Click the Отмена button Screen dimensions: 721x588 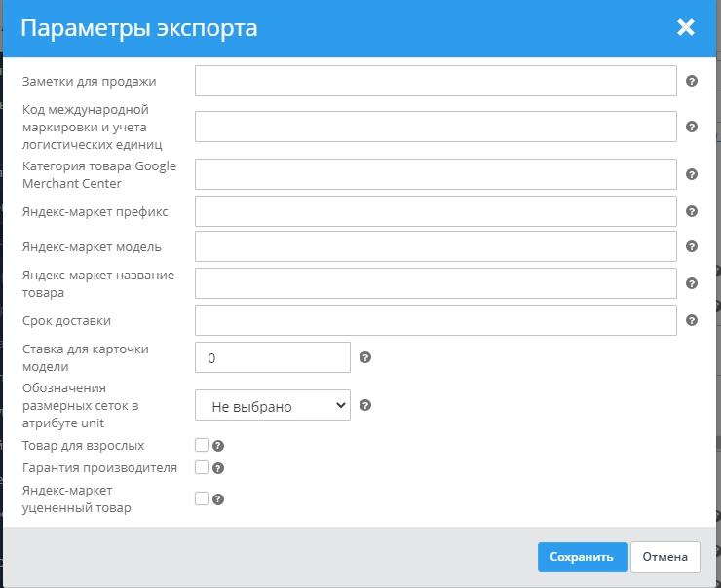pyautogui.click(x=665, y=557)
